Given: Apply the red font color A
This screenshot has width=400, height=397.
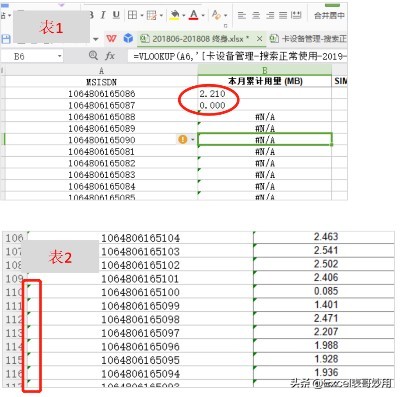Looking at the screenshot, I should click(194, 15).
